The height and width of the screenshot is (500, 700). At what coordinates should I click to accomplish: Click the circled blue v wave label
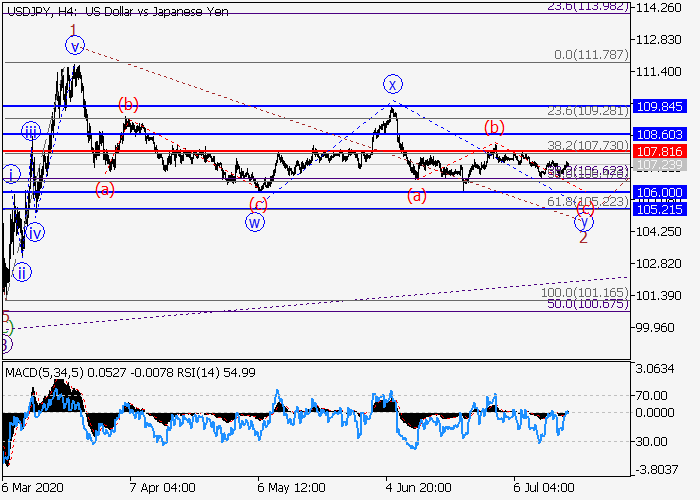click(74, 45)
